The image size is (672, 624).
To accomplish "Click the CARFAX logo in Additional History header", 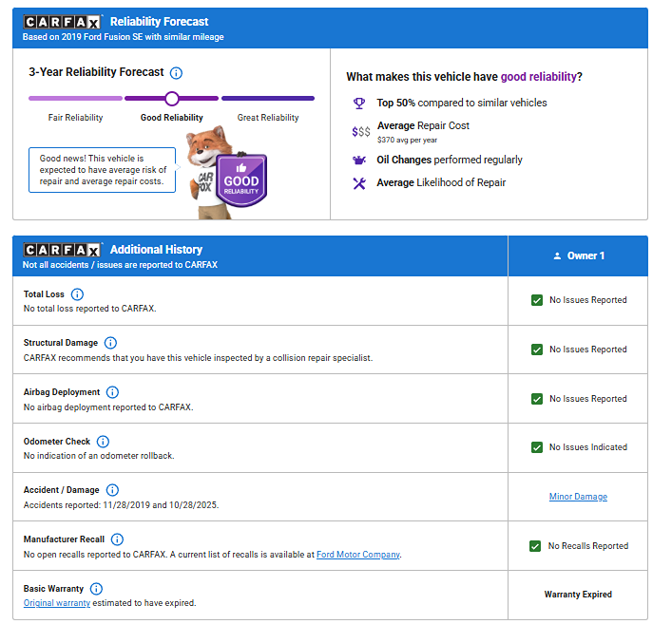I will [x=62, y=250].
